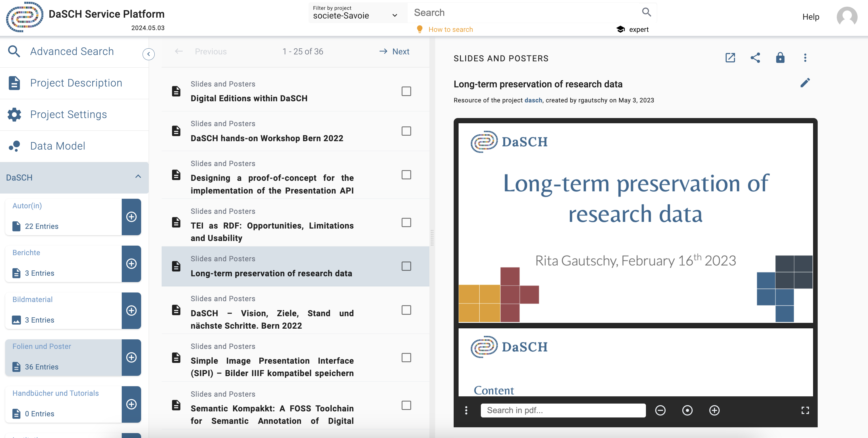Image resolution: width=868 pixels, height=438 pixels.
Task: Add a new entry to Folien und Poster
Action: click(131, 357)
